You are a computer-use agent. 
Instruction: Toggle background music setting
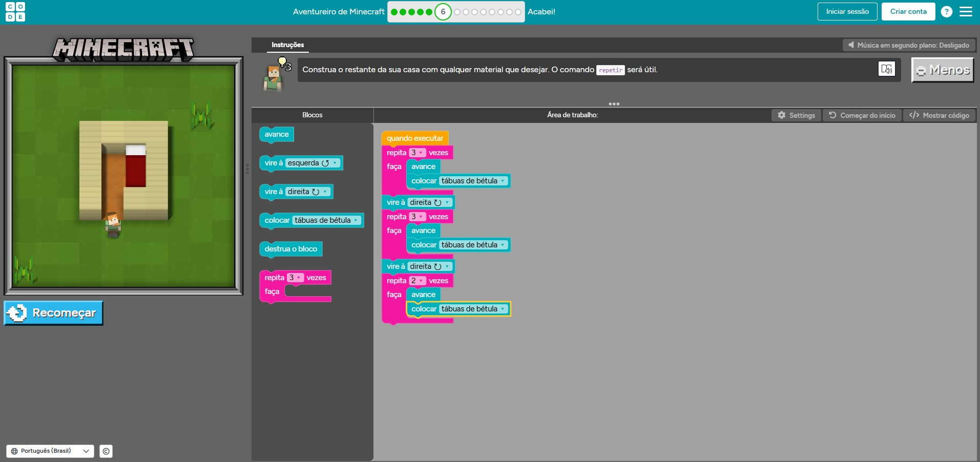[909, 45]
